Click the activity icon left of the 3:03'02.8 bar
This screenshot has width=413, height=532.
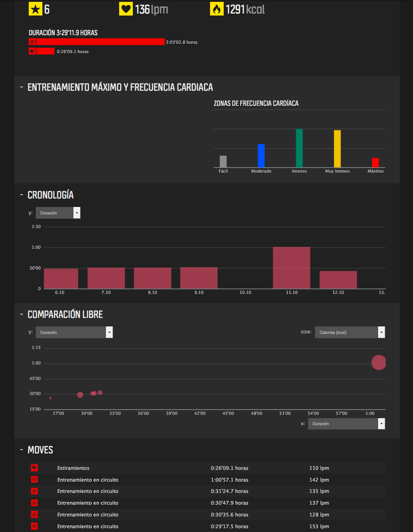coord(32,42)
